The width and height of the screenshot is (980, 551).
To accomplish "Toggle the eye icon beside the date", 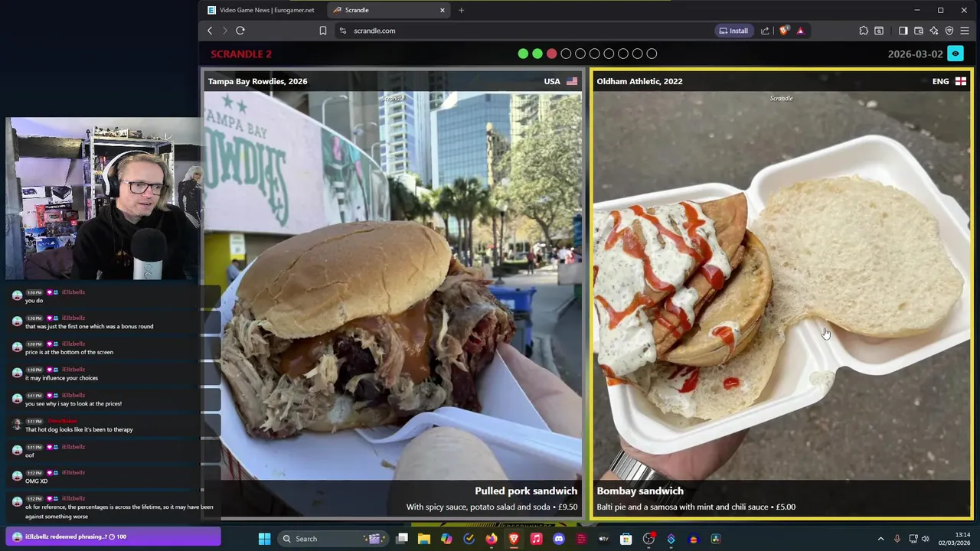I will tap(955, 54).
